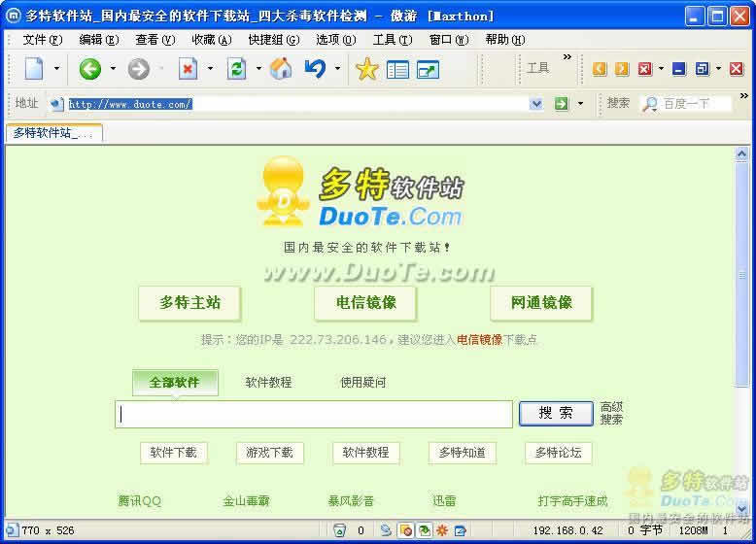Toggle the popup blocker status bar icon
Image resolution: width=756 pixels, height=544 pixels.
tap(406, 530)
